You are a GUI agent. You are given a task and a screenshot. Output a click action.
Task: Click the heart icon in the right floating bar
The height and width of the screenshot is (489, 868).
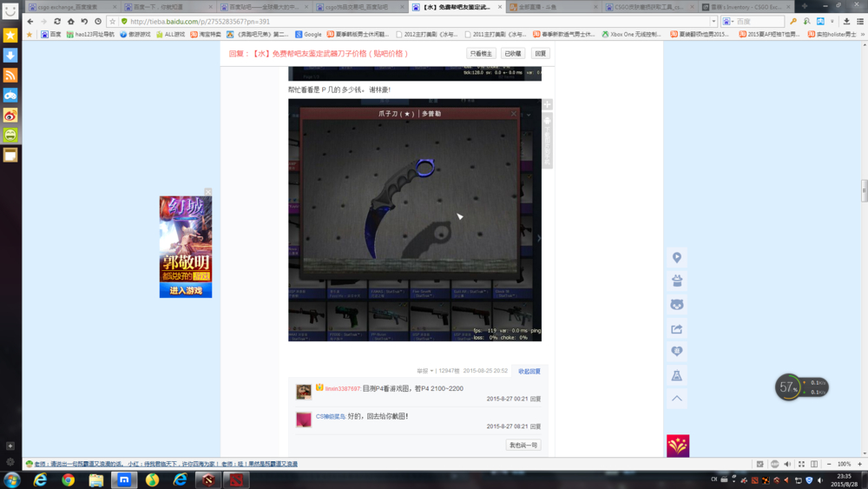(676, 352)
